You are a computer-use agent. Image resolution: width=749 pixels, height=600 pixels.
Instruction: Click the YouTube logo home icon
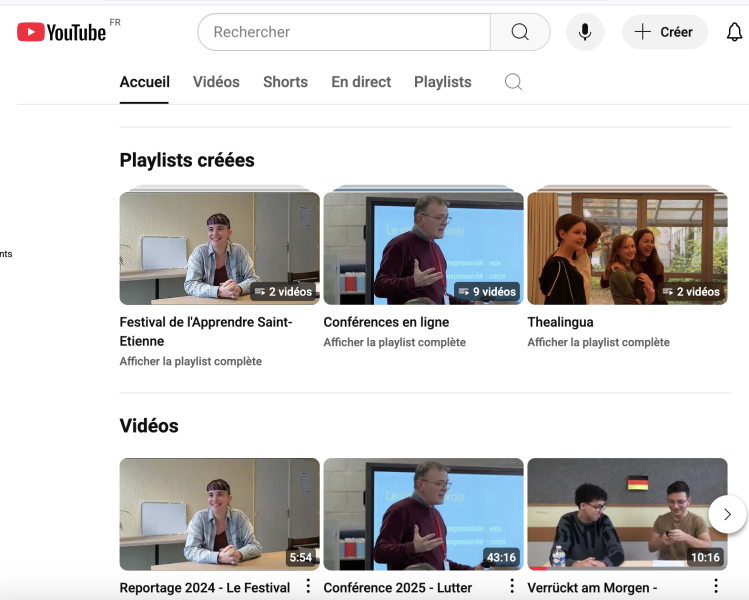(61, 32)
